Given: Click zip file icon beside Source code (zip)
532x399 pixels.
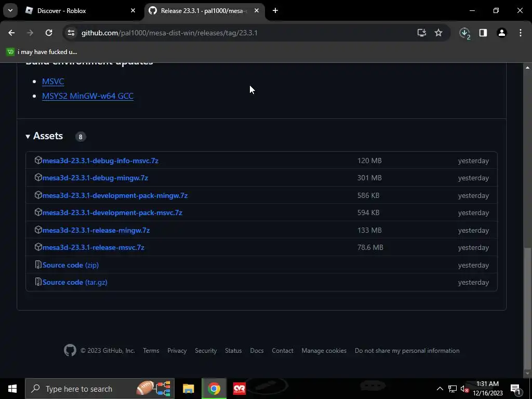Looking at the screenshot, I should 38,264.
